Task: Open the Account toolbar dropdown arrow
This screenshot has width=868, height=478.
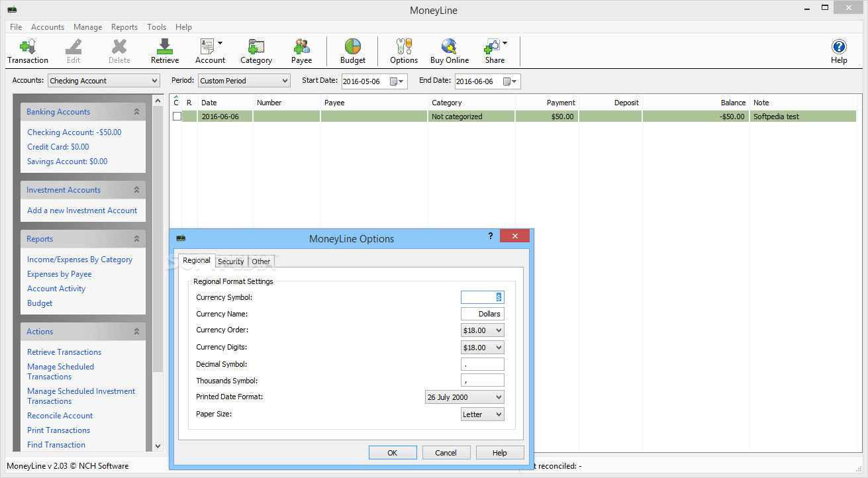Action: point(220,44)
